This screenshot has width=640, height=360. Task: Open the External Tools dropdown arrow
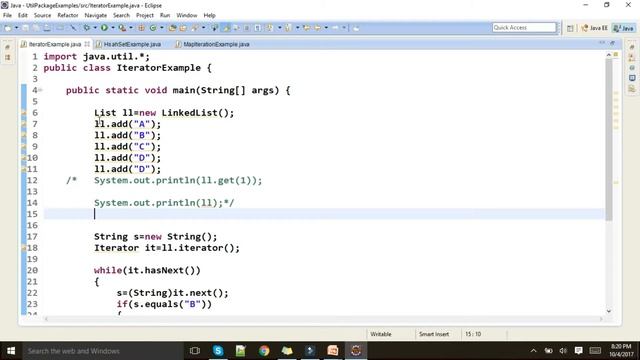coord(131,28)
